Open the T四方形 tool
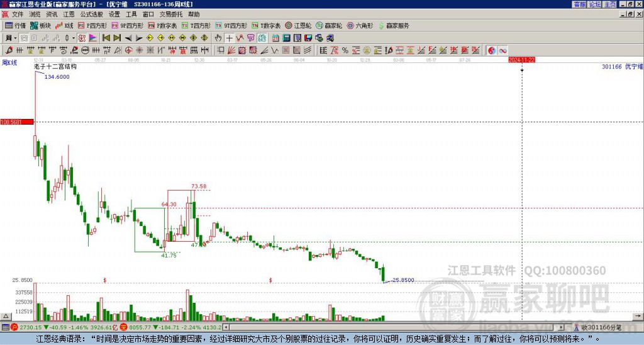 (196, 25)
